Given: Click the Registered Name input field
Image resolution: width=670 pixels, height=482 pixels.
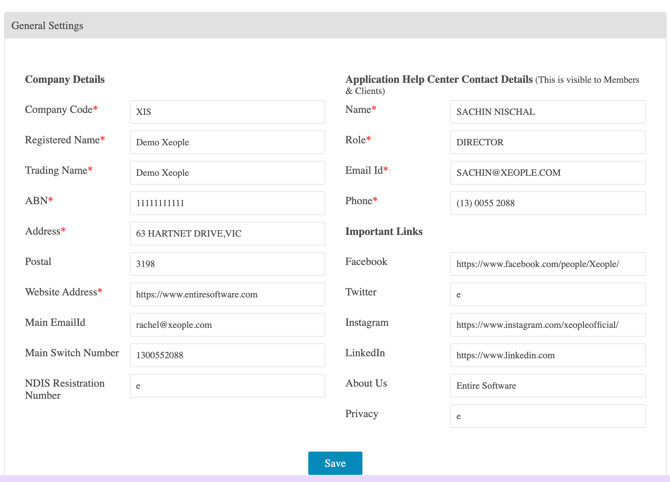Looking at the screenshot, I should tap(227, 142).
